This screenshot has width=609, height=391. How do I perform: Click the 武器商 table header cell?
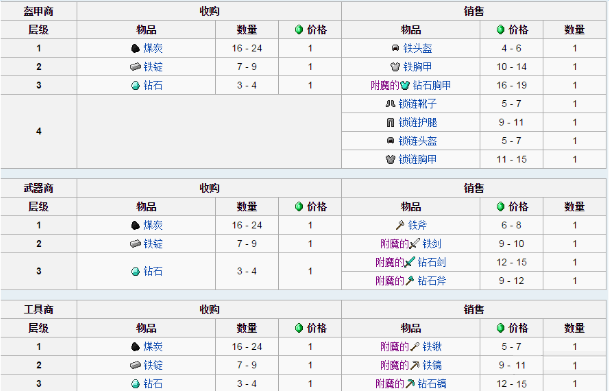click(38, 188)
